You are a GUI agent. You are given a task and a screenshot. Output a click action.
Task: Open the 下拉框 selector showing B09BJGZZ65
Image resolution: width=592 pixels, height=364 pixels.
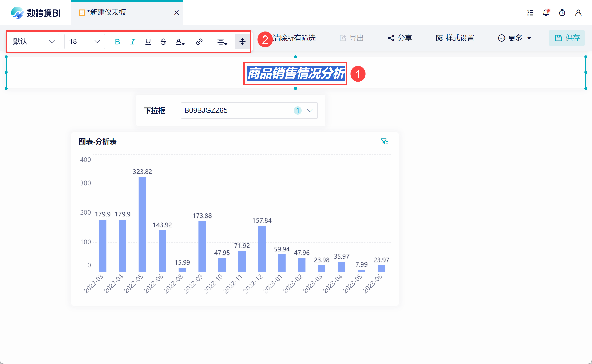[249, 111]
